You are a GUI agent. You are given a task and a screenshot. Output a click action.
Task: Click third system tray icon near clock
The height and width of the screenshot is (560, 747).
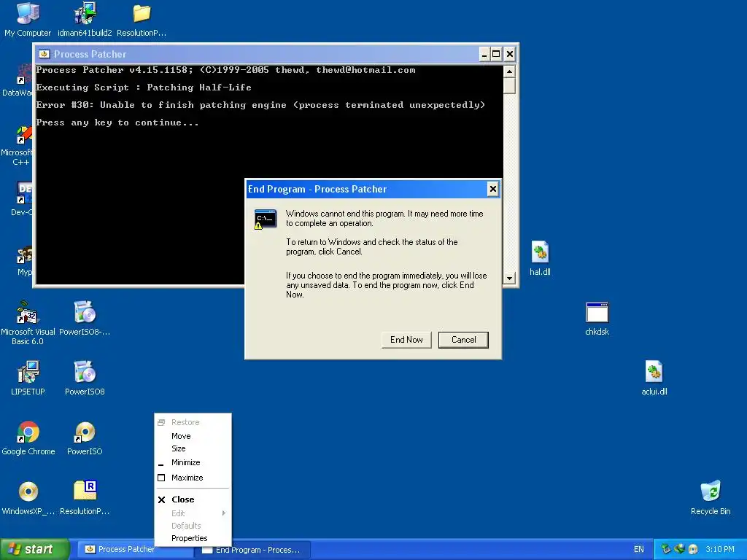point(693,549)
